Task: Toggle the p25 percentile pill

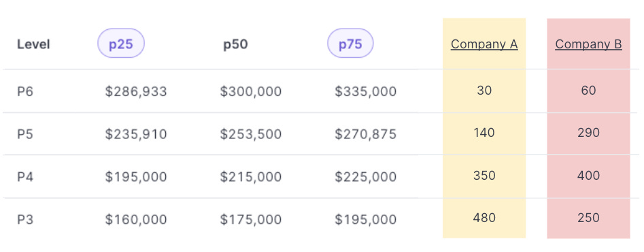Action: point(121,44)
